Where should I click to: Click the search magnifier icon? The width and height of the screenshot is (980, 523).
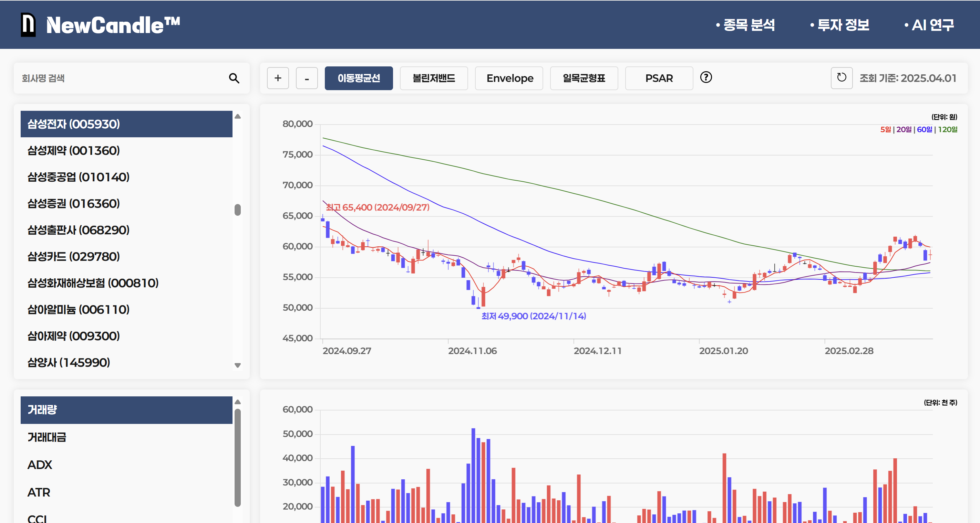pos(234,78)
